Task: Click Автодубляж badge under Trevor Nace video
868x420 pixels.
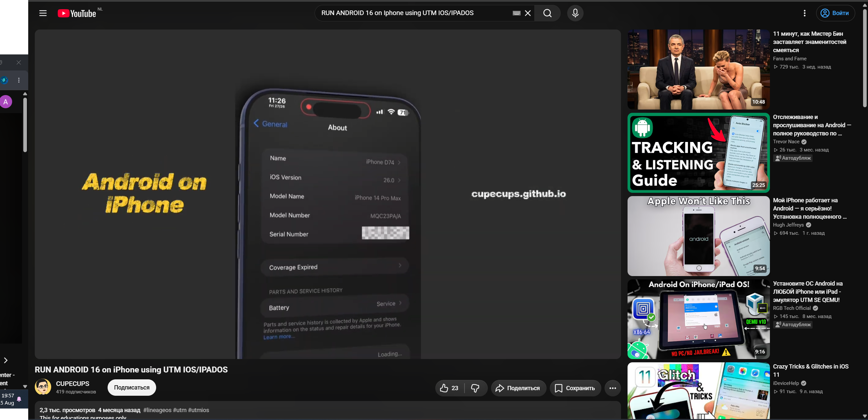Action: coord(793,158)
